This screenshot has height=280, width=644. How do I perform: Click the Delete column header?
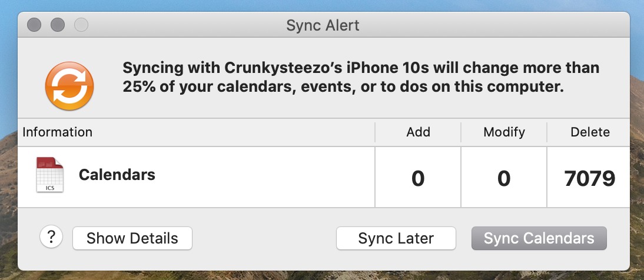pos(590,132)
